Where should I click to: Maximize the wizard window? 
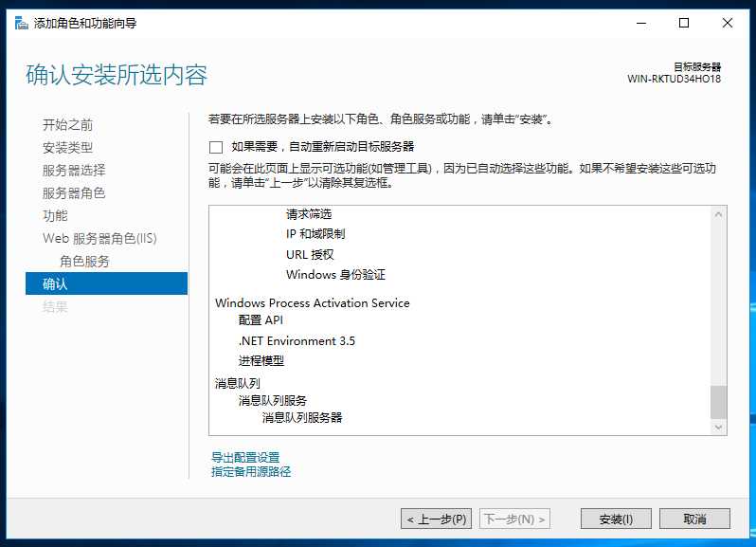click(x=684, y=23)
